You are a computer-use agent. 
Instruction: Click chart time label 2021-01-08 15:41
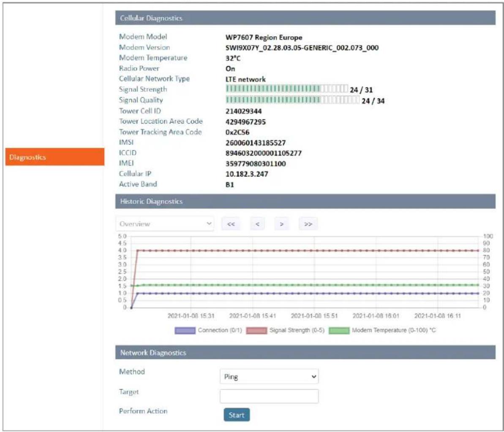(253, 316)
